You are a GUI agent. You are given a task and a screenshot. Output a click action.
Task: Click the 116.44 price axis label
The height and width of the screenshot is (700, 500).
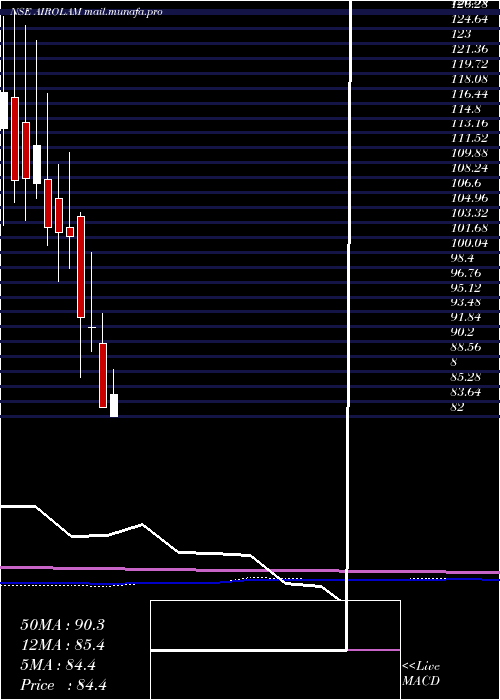coord(469,93)
